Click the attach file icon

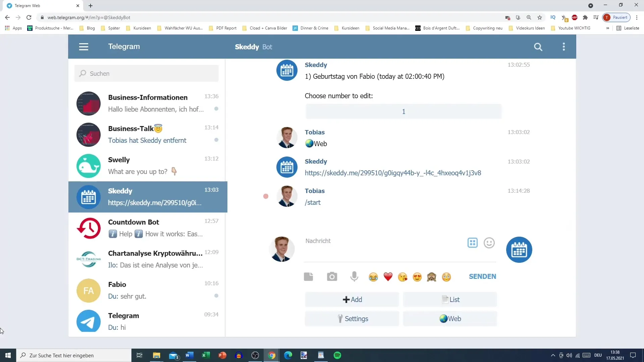[x=308, y=277]
